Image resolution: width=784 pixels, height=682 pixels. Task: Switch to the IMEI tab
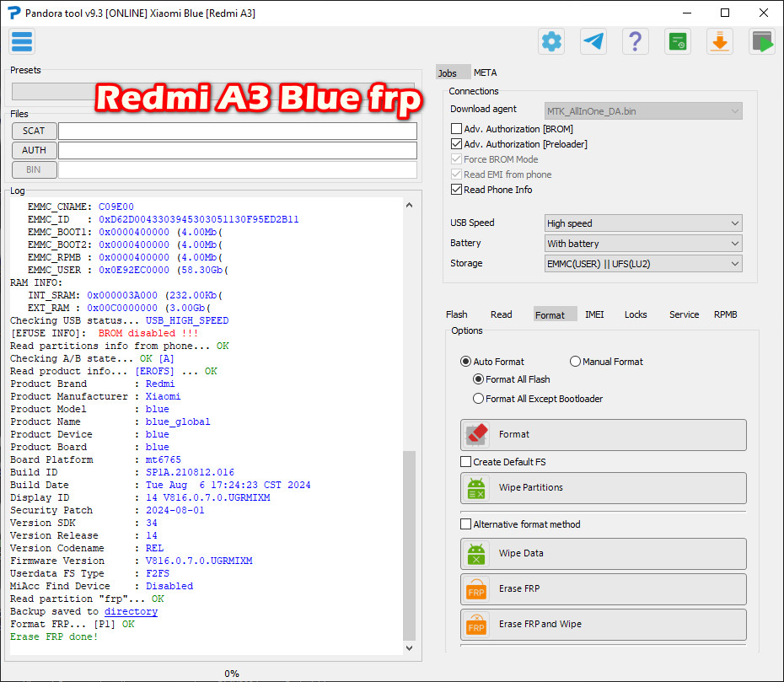[594, 314]
